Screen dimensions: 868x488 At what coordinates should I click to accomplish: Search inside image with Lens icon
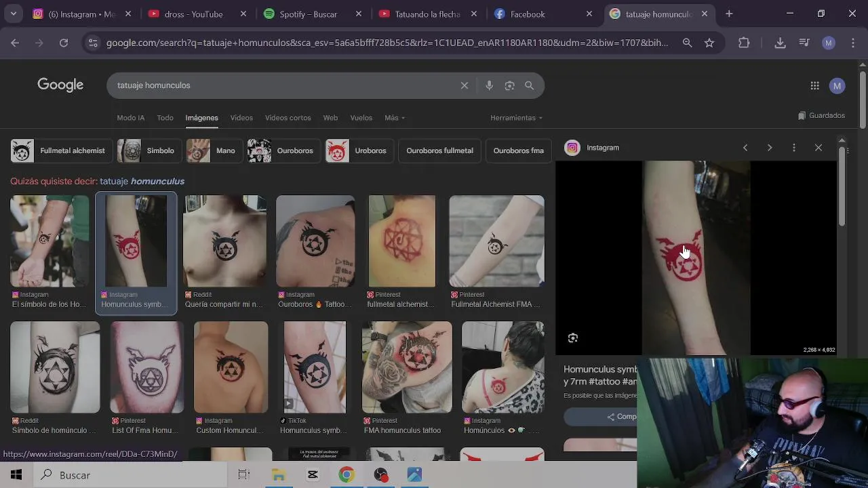pos(573,338)
